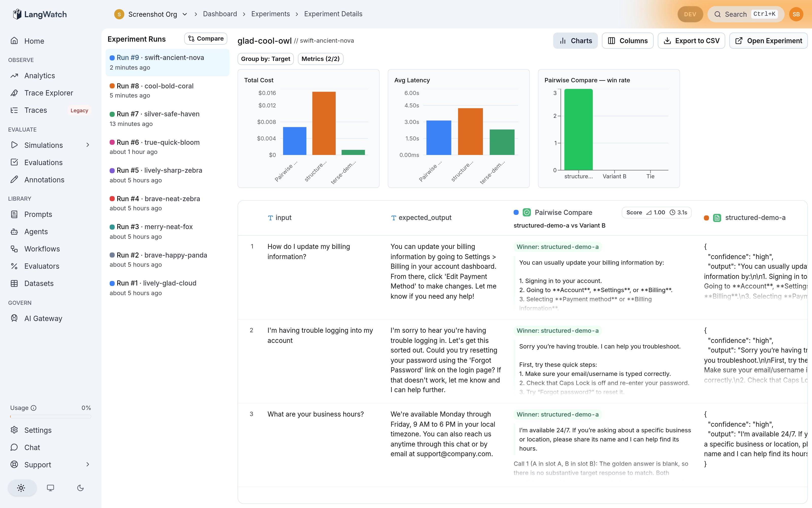Screen dimensions: 812x508
Task: Click the Usage progress bar
Action: 50,417
